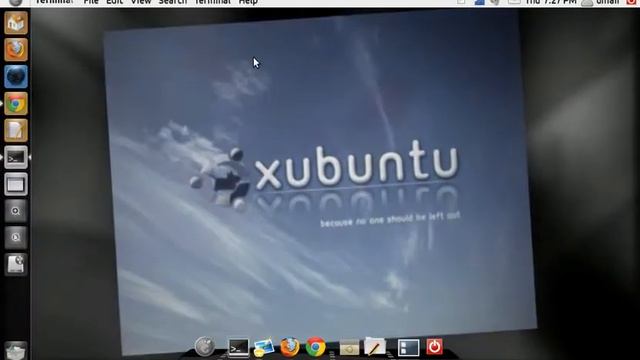
Task: Click the red power button in dock
Action: tap(434, 347)
